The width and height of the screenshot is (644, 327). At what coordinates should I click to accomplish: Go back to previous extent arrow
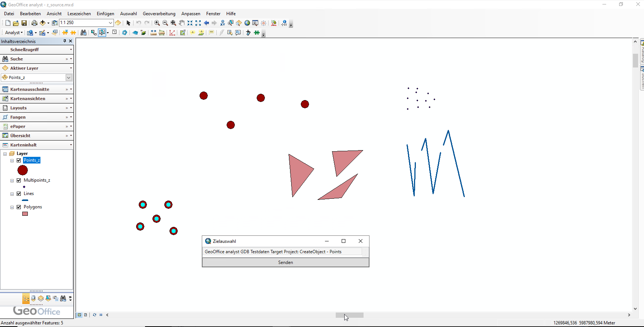tap(206, 23)
